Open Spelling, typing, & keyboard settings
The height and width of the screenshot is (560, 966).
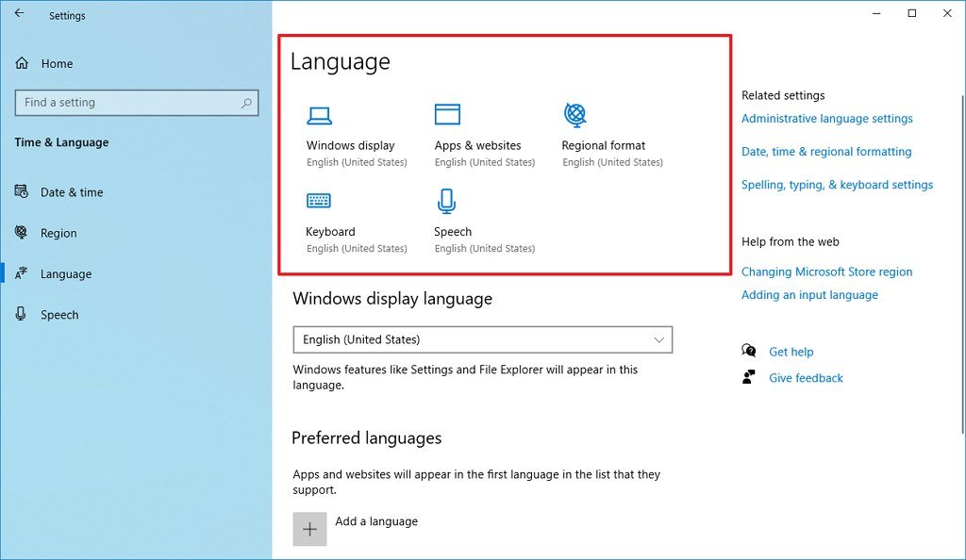[837, 185]
